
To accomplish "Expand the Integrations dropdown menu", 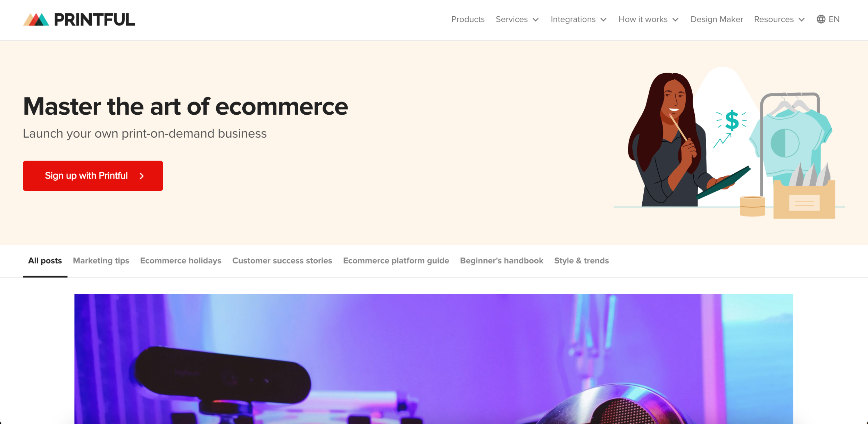I will (x=578, y=19).
